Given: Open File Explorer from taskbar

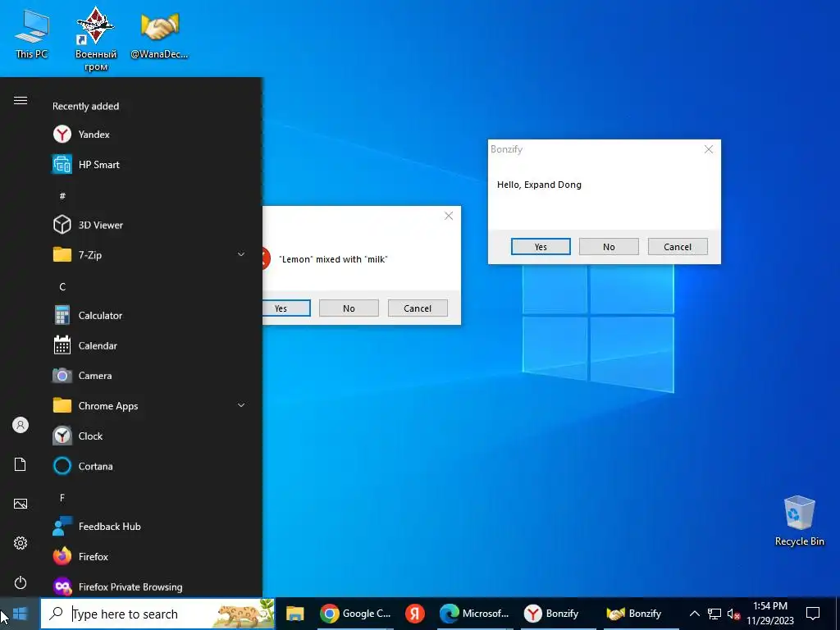Looking at the screenshot, I should 294,614.
